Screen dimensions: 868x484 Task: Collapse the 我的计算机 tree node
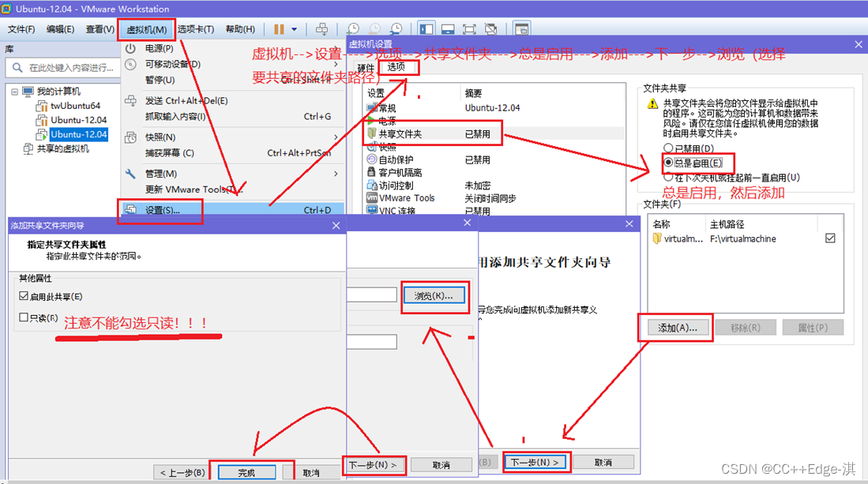click(x=15, y=92)
